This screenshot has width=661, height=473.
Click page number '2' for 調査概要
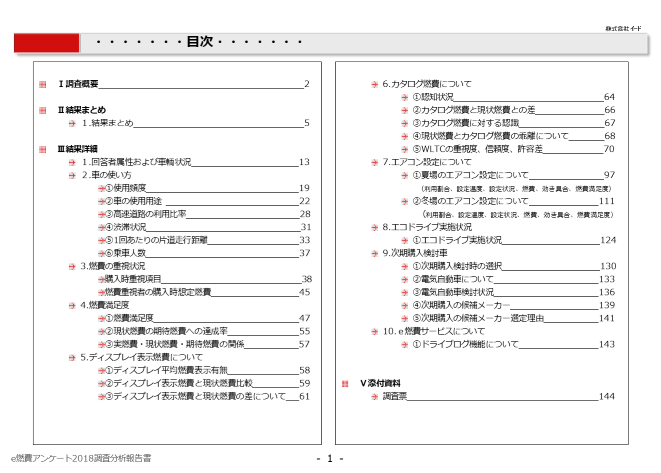pos(307,84)
